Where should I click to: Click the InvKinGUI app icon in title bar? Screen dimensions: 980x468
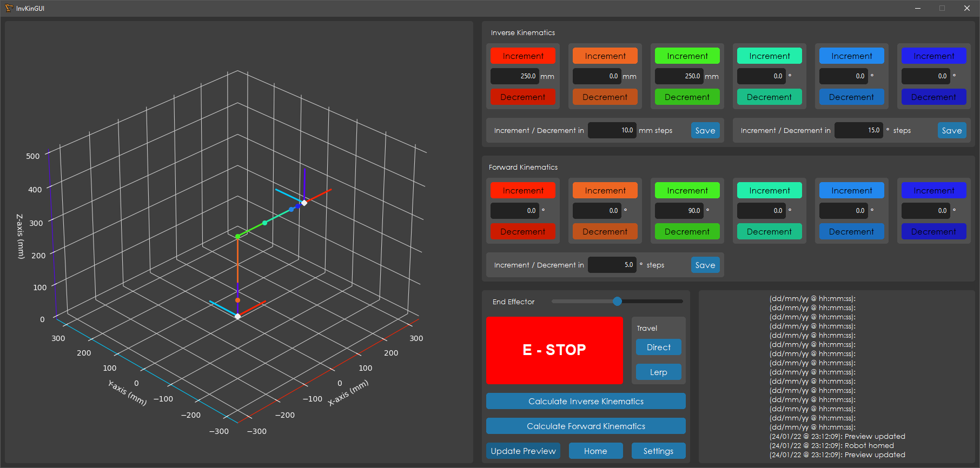(x=9, y=8)
